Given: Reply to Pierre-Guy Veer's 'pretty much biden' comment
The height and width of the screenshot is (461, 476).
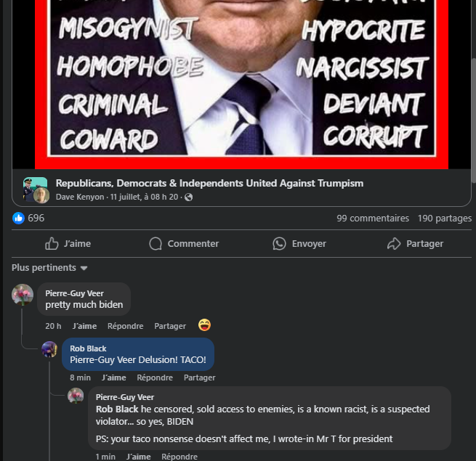Looking at the screenshot, I should pyautogui.click(x=126, y=326).
